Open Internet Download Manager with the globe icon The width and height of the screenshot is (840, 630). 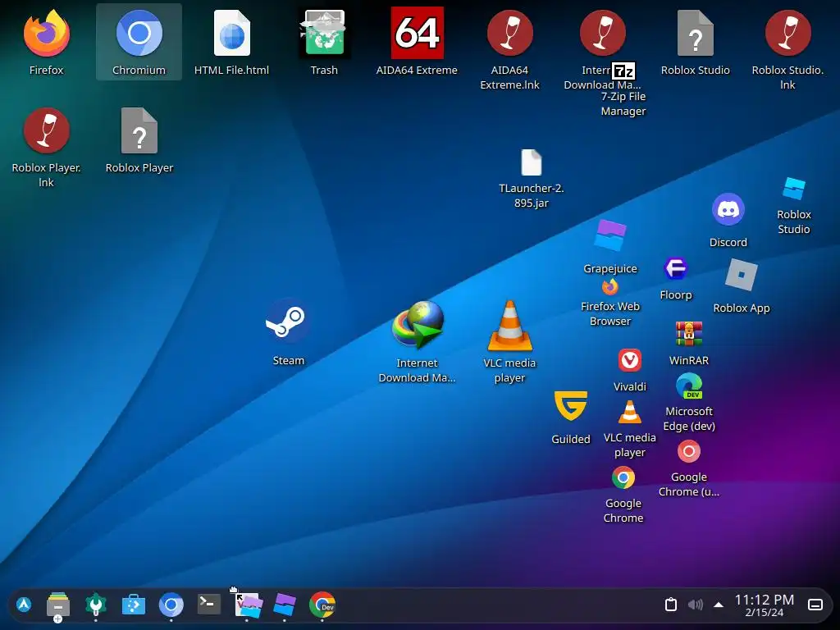[418, 325]
